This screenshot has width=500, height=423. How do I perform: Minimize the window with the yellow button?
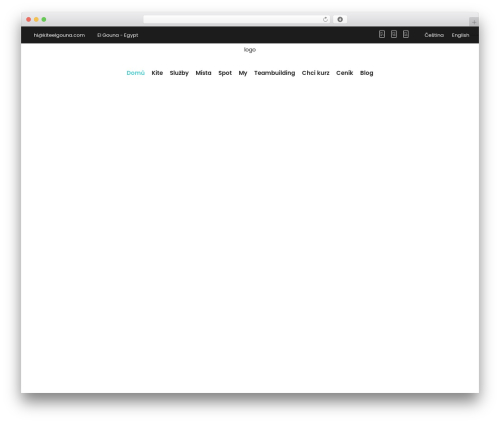[x=36, y=19]
